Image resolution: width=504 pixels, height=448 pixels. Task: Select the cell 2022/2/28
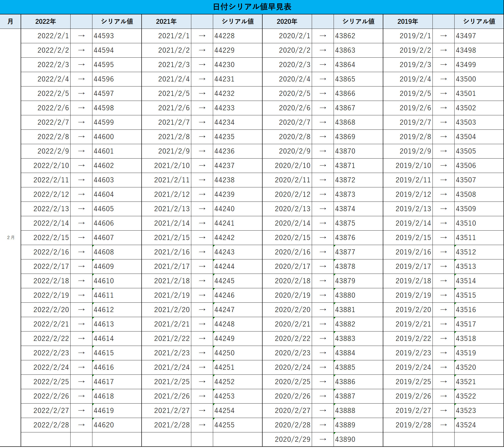point(46,425)
